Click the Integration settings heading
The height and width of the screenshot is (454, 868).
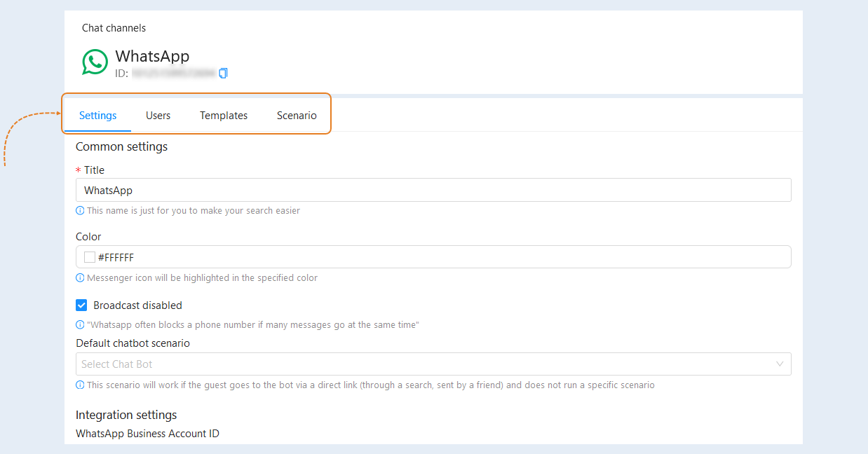tap(126, 415)
